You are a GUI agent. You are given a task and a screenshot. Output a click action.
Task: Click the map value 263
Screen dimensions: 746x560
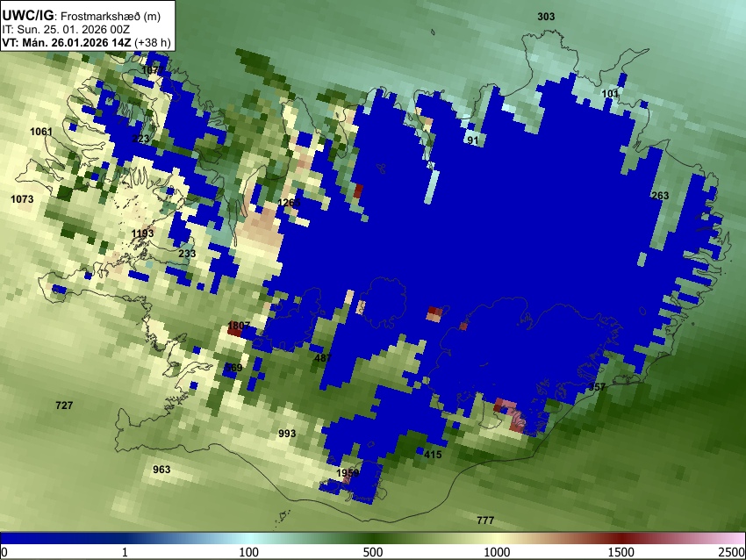[x=660, y=196]
